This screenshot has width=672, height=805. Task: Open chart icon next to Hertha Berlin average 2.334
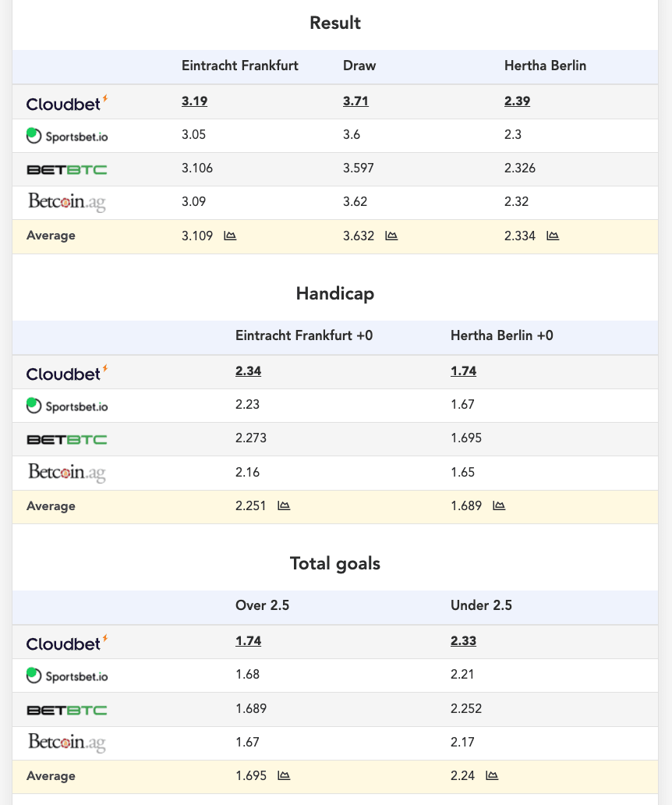[x=553, y=236]
